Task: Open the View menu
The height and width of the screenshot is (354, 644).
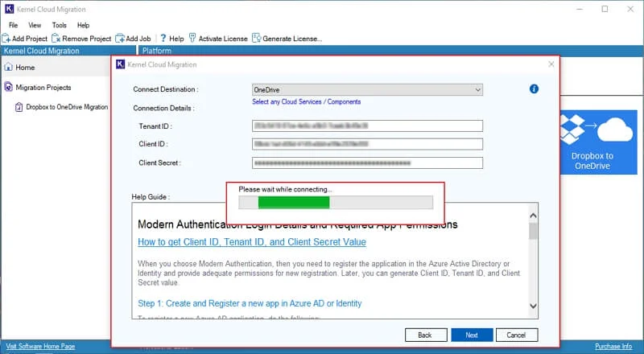Action: (35, 25)
